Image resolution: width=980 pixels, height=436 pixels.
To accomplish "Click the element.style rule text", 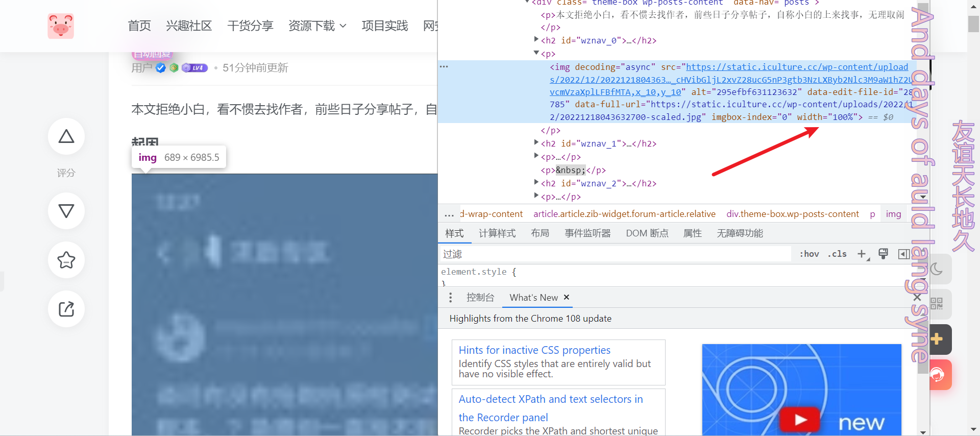I will pyautogui.click(x=479, y=272).
